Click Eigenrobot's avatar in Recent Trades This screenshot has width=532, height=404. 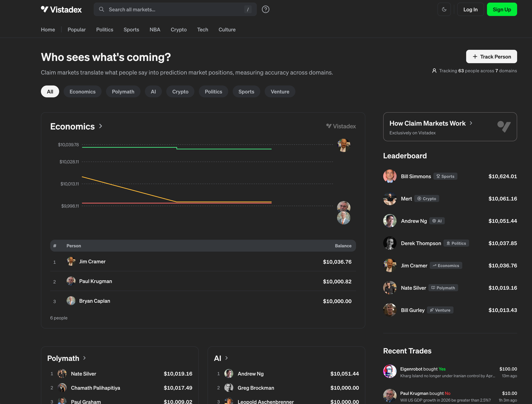(x=390, y=371)
